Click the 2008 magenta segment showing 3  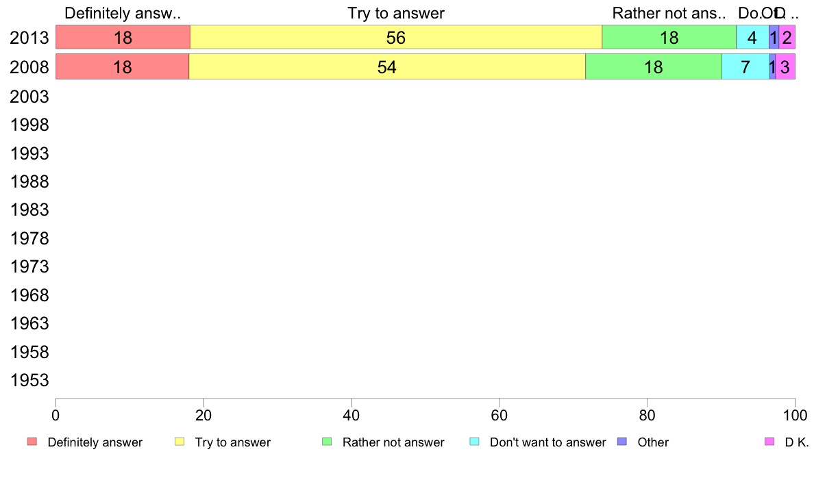coord(785,67)
